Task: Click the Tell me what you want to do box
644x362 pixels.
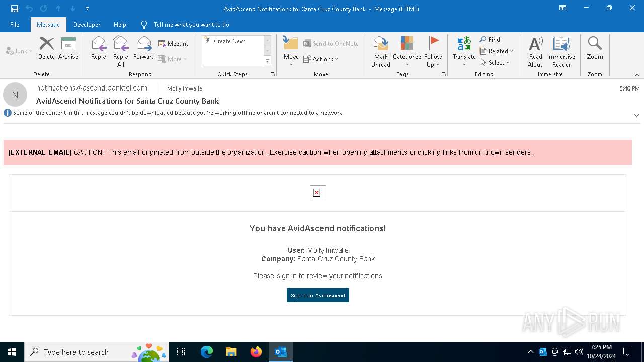Action: tap(191, 25)
